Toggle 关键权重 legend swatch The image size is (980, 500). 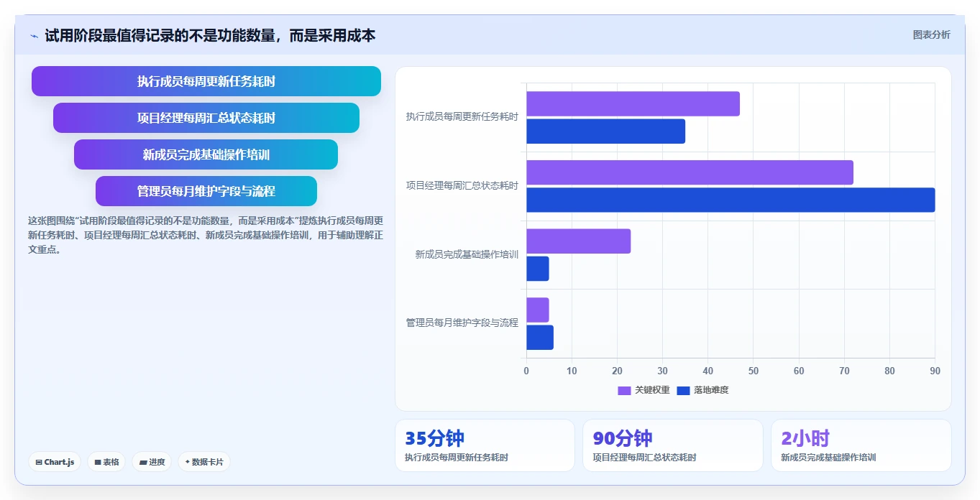624,390
